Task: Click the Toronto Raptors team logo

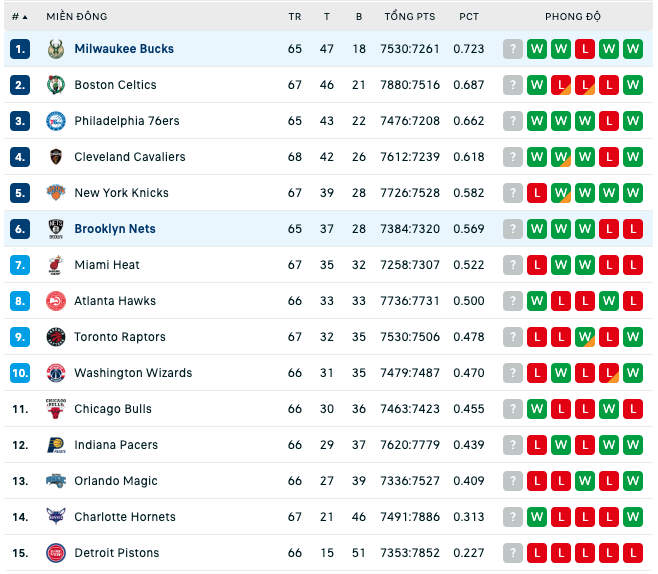Action: (x=56, y=337)
